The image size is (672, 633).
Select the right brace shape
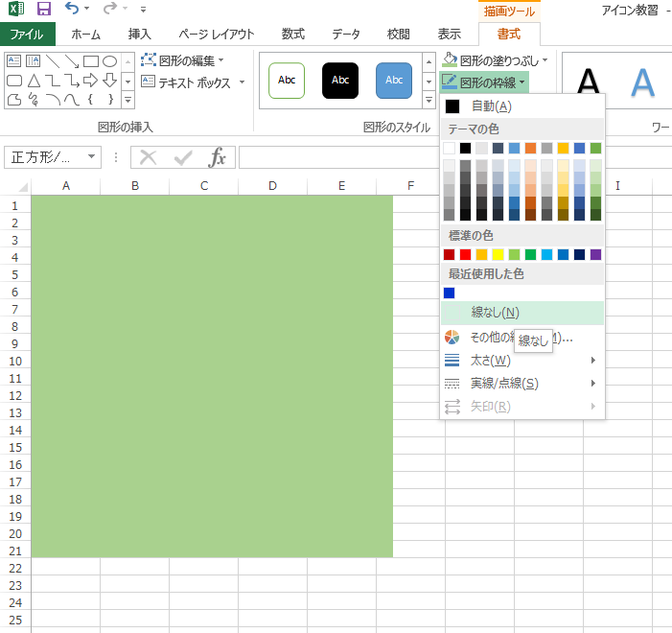[110, 100]
